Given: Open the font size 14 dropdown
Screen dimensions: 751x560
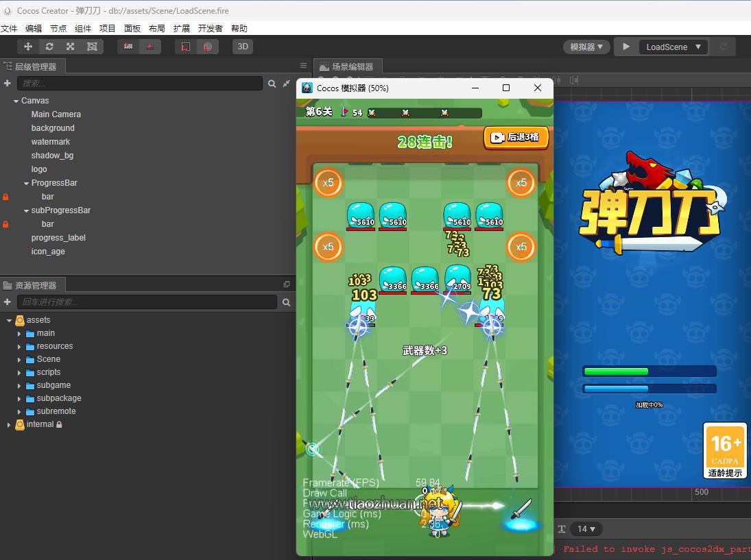Looking at the screenshot, I should click(x=586, y=529).
